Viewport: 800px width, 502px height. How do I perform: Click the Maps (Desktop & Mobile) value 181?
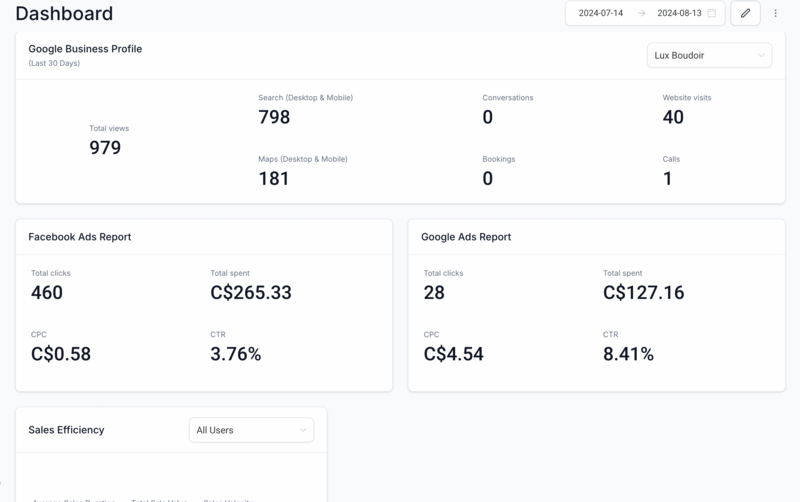click(273, 179)
